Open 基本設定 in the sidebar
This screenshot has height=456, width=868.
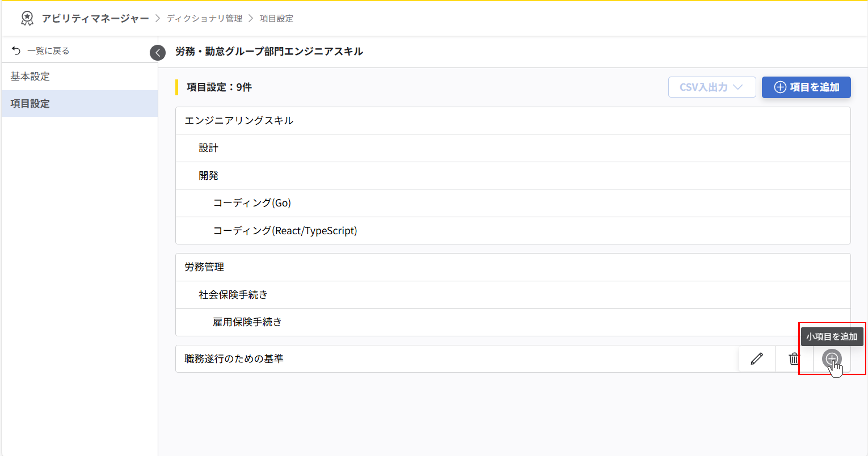(x=30, y=76)
